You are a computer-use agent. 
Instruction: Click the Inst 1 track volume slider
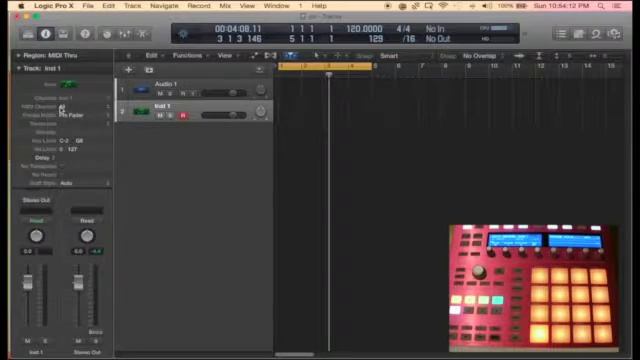pos(224,115)
